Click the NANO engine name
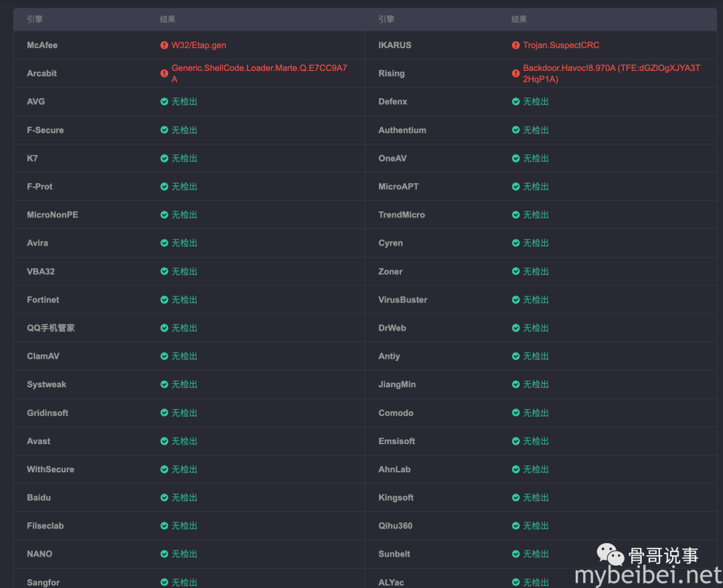 coord(39,554)
